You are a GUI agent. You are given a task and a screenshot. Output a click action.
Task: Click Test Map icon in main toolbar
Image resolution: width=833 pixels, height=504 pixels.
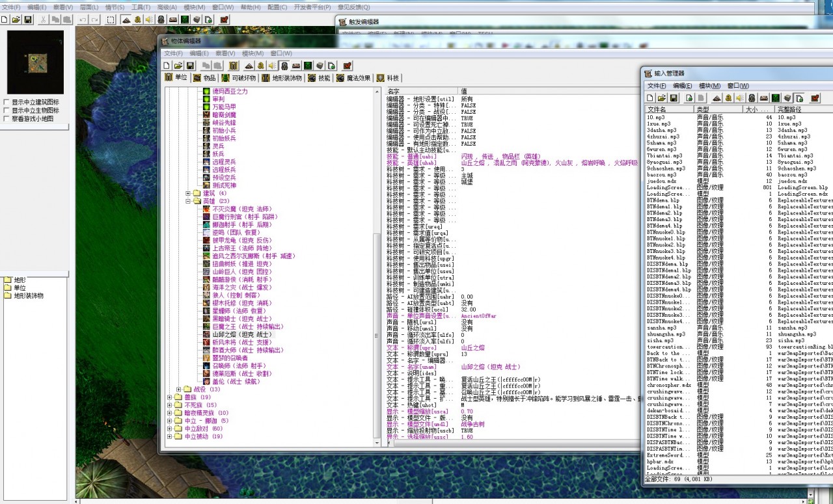[x=224, y=20]
